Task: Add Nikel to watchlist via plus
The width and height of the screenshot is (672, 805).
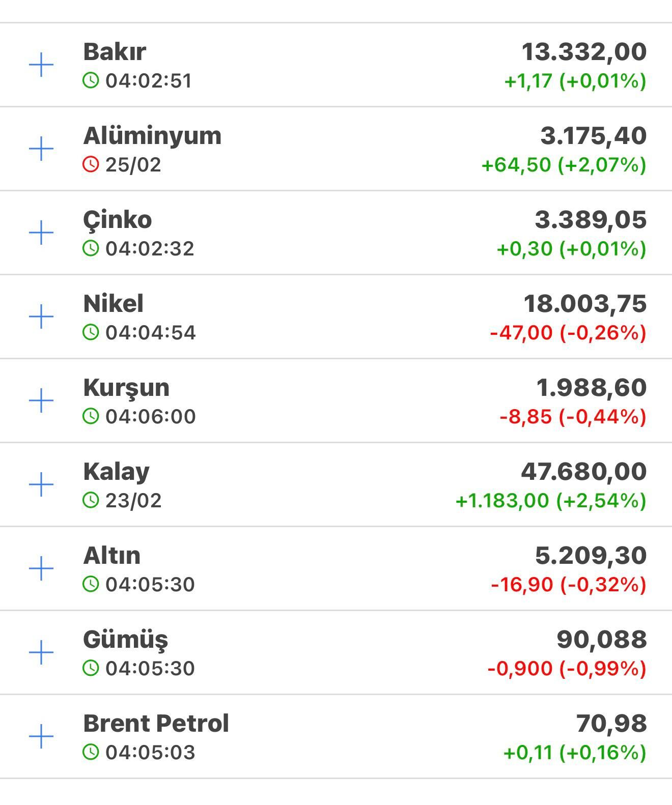Action: tap(41, 317)
